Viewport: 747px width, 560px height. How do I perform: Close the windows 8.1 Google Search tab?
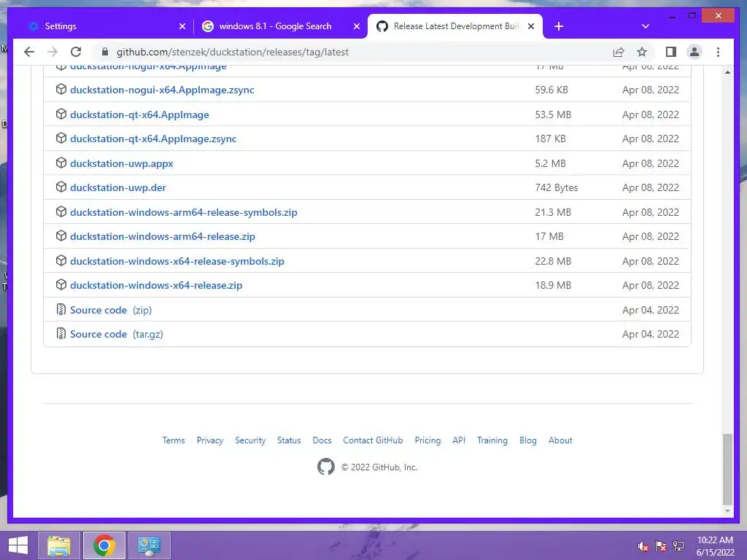tap(356, 26)
